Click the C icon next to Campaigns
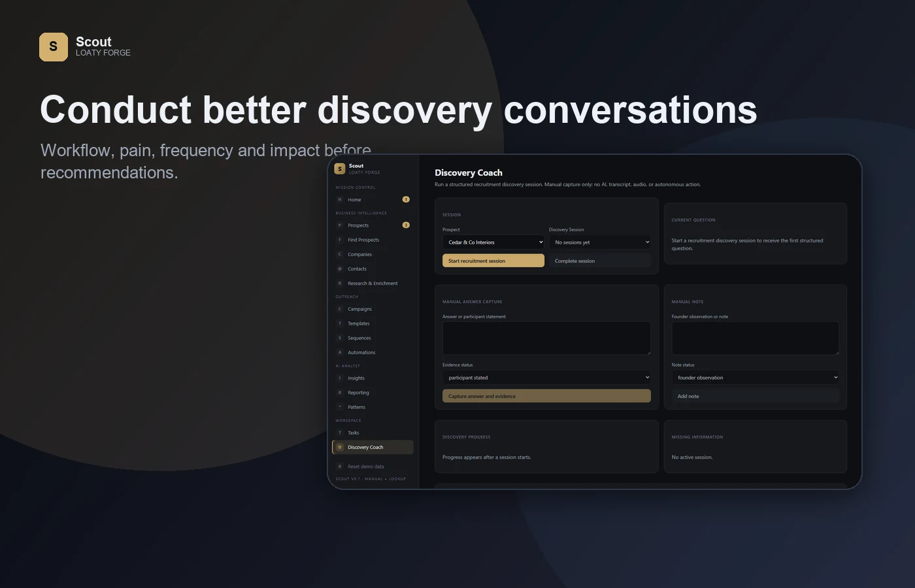This screenshot has height=588, width=915. click(x=340, y=309)
